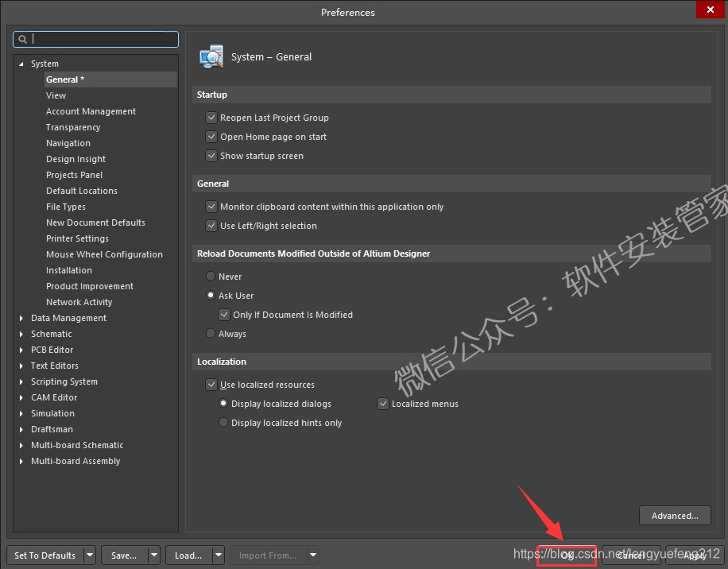This screenshot has height=569, width=728.
Task: Click the Save... button
Action: [125, 555]
